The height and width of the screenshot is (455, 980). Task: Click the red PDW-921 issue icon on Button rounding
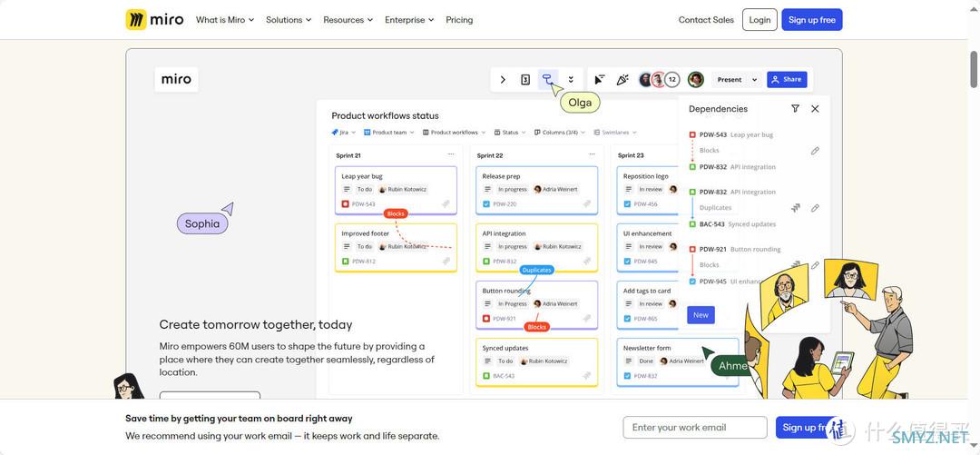point(486,319)
